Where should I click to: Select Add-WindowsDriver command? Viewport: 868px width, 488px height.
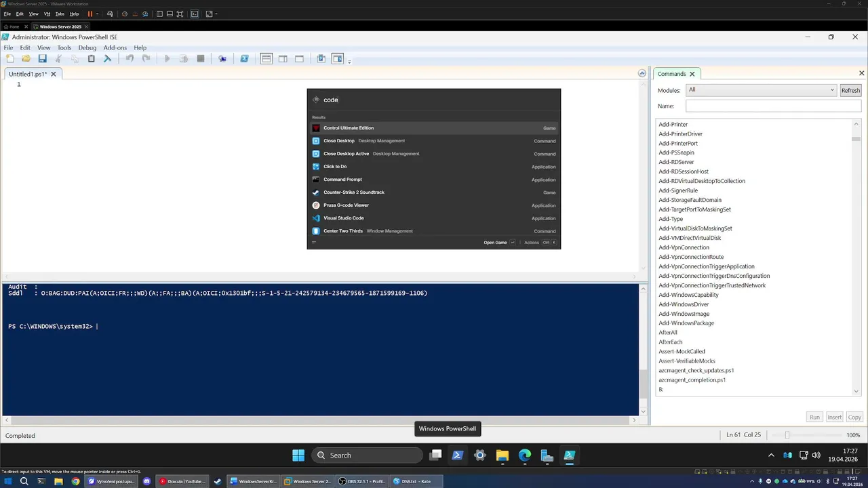pos(684,304)
